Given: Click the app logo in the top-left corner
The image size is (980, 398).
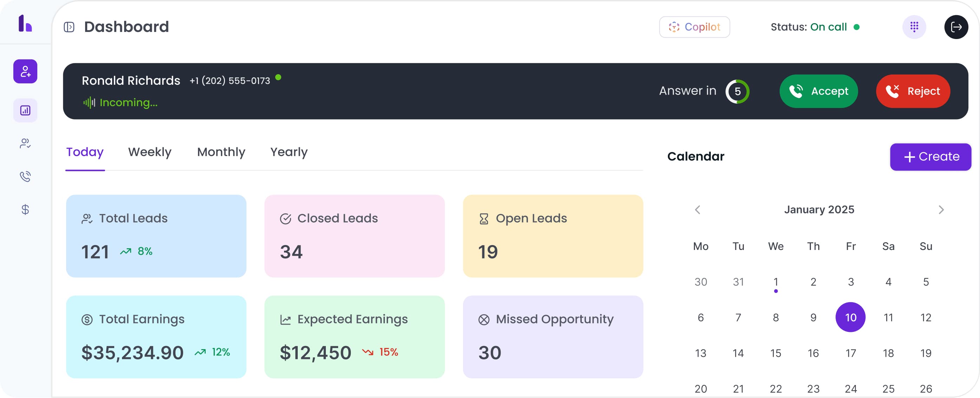Looking at the screenshot, I should tap(24, 24).
